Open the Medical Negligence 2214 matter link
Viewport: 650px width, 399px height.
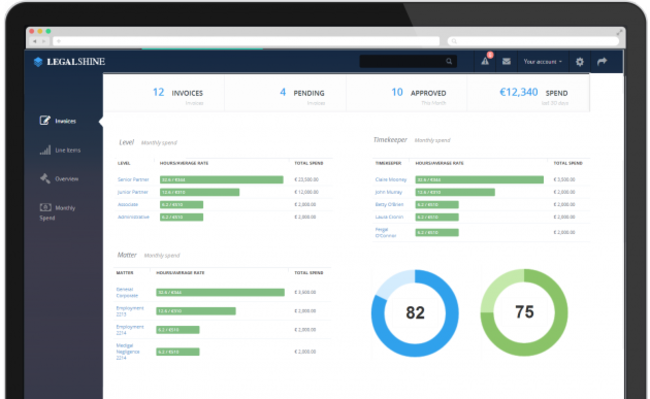pos(128,351)
